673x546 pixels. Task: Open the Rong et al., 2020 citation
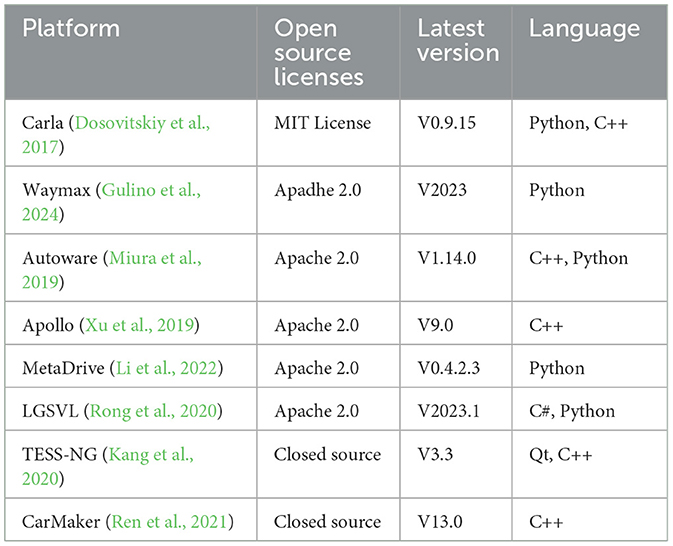153,411
